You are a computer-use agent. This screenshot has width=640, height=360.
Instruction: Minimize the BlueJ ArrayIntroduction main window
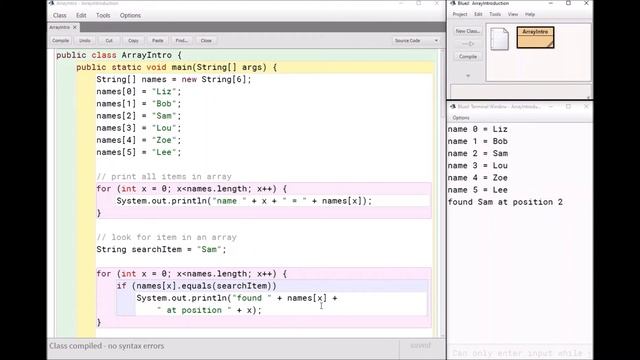(550, 3)
